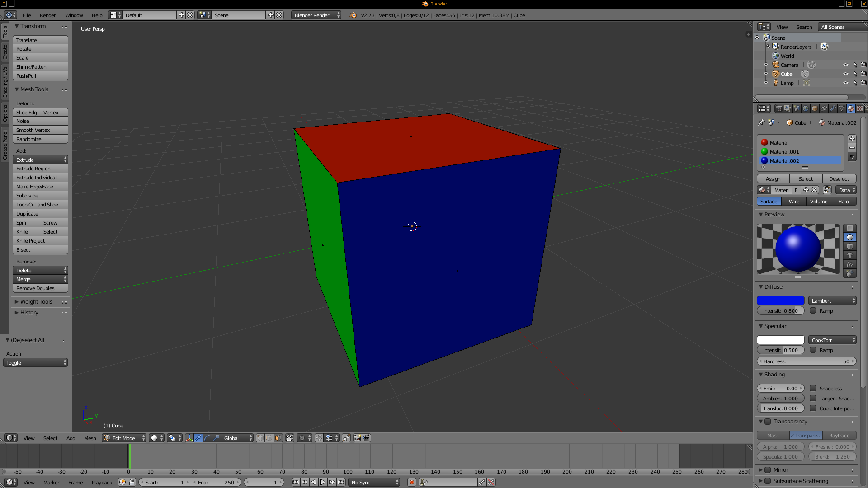Click the Remove Doubles button
The image size is (868, 488).
[x=40, y=288]
